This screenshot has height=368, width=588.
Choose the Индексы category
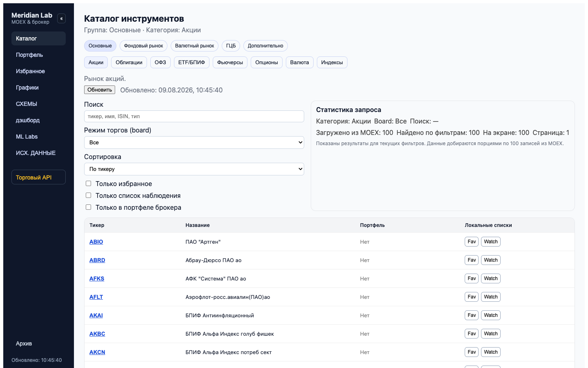click(332, 63)
